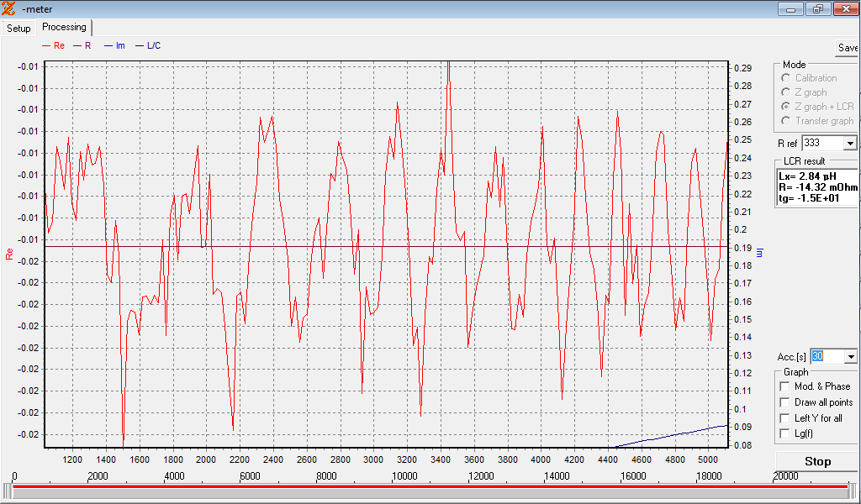Close the -meter window

846,9
